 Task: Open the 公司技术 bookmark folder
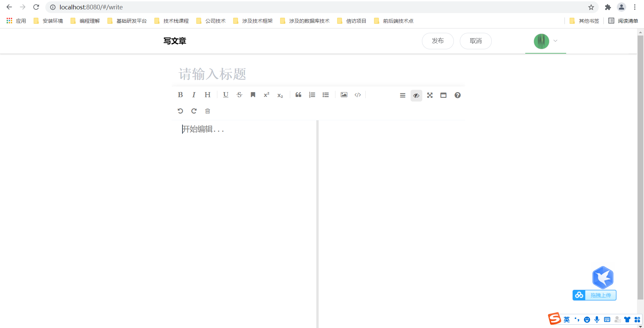coord(211,21)
